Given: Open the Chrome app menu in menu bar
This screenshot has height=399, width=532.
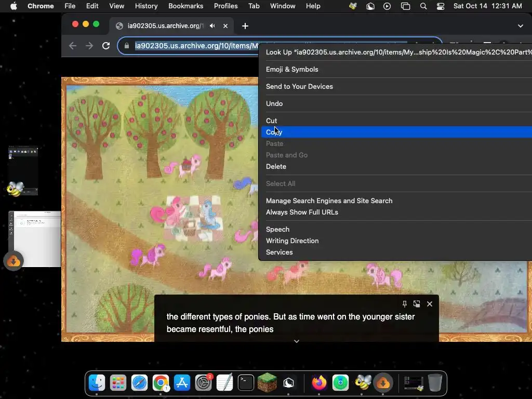Looking at the screenshot, I should pyautogui.click(x=41, y=6).
